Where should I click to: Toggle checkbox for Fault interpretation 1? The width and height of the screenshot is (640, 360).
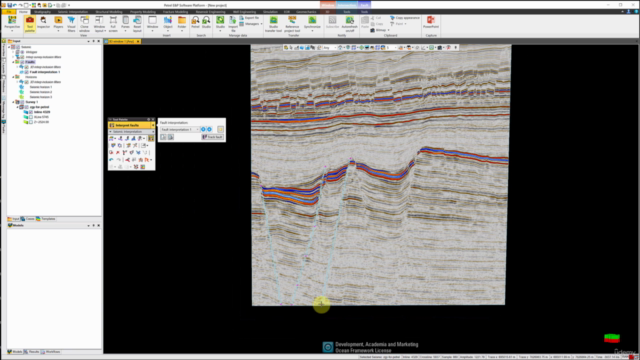(27, 72)
